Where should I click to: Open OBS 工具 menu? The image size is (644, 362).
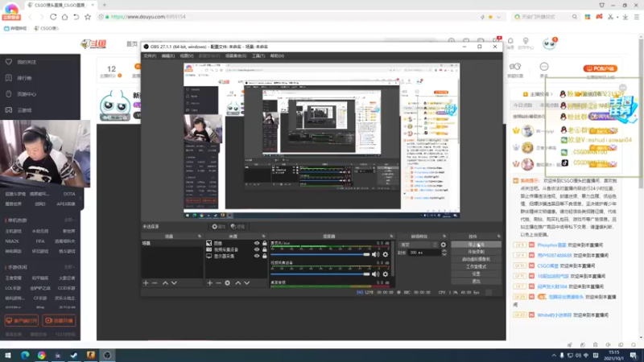pyautogui.click(x=258, y=56)
